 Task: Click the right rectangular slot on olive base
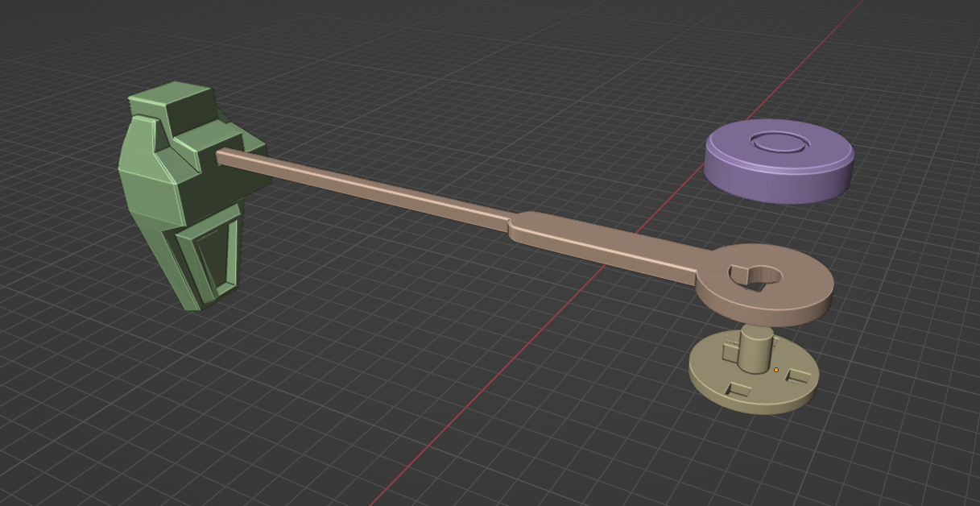pyautogui.click(x=797, y=376)
